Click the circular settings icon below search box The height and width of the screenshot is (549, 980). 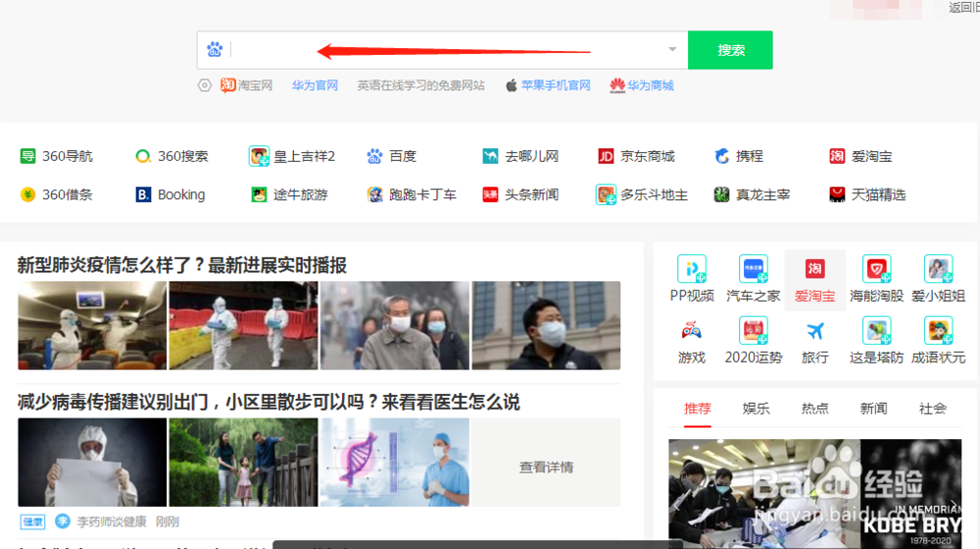pyautogui.click(x=205, y=85)
